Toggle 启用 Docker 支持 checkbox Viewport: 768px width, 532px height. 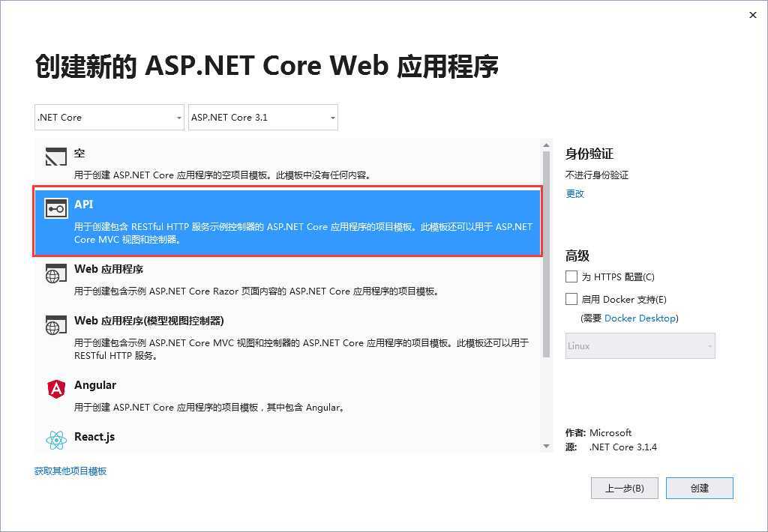[571, 299]
